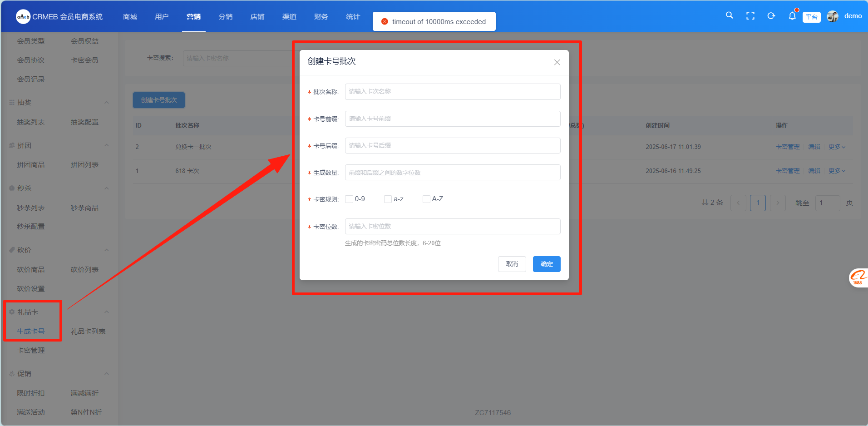Open 限时折扣 sidebar item
The height and width of the screenshot is (426, 868).
[x=31, y=393]
